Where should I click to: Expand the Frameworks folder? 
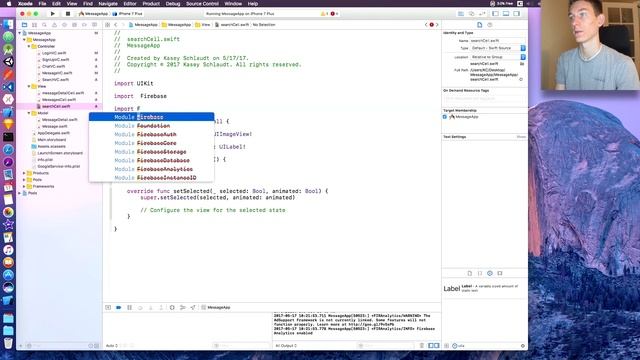point(24,187)
